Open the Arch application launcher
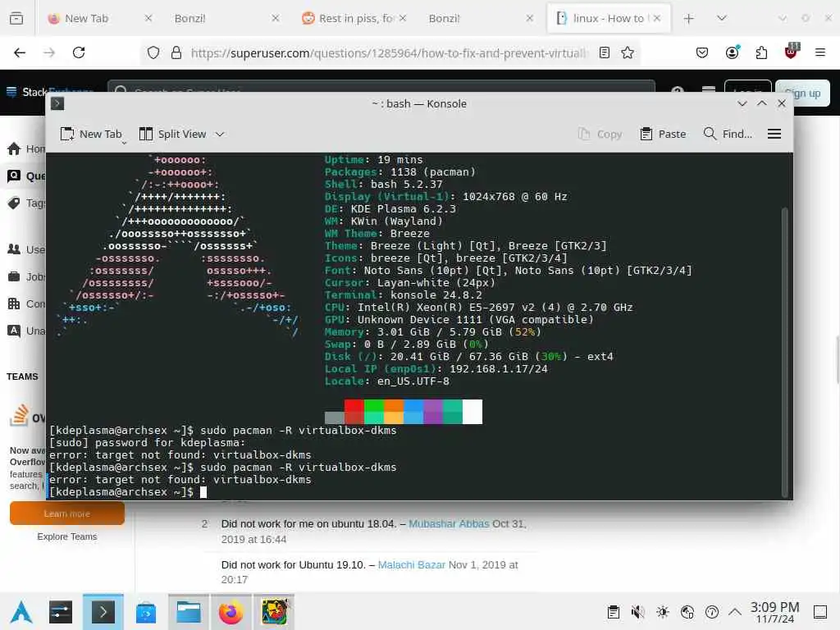This screenshot has width=840, height=630. pyautogui.click(x=21, y=612)
